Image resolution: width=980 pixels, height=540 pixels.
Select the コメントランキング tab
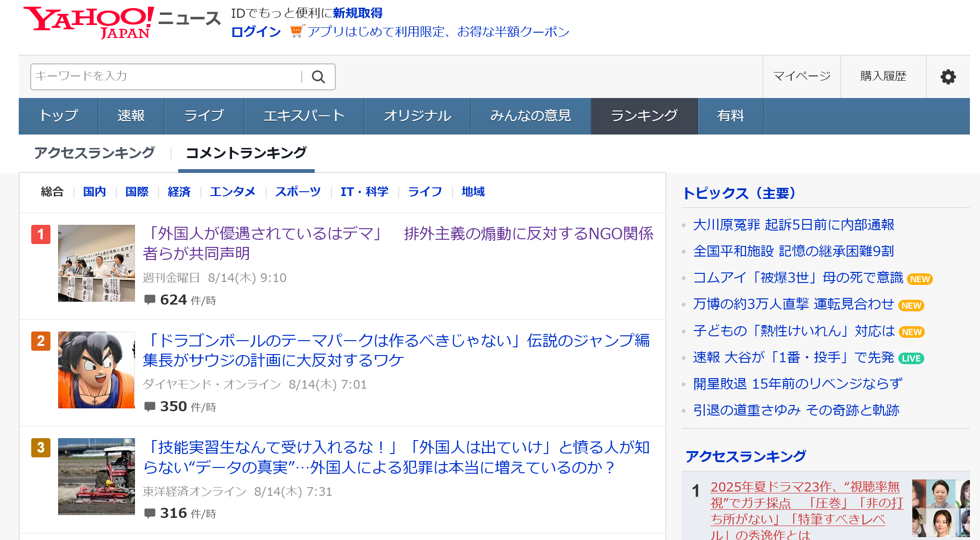click(x=246, y=153)
